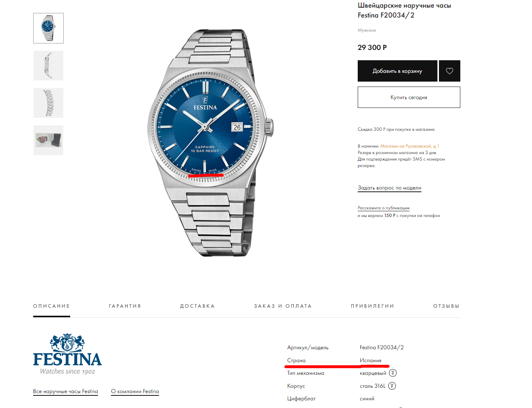Click Купить сегодня button
This screenshot has height=408, width=532.
tap(409, 97)
